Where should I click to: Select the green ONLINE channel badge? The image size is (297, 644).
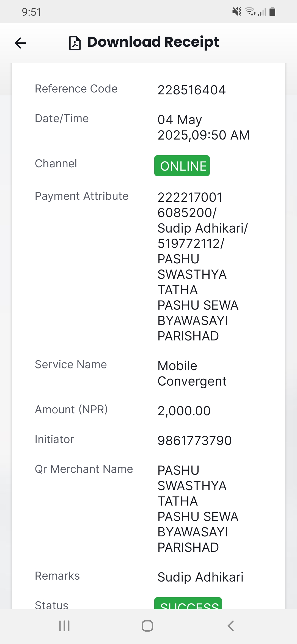tap(182, 166)
